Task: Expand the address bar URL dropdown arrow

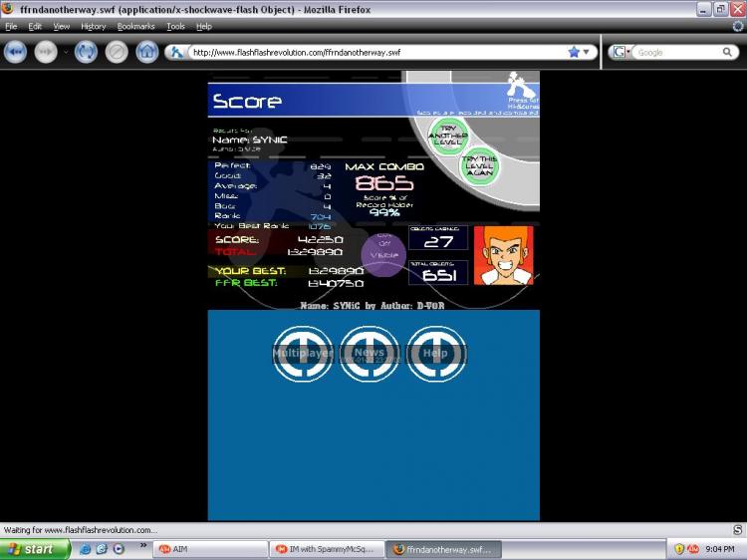Action: [587, 52]
